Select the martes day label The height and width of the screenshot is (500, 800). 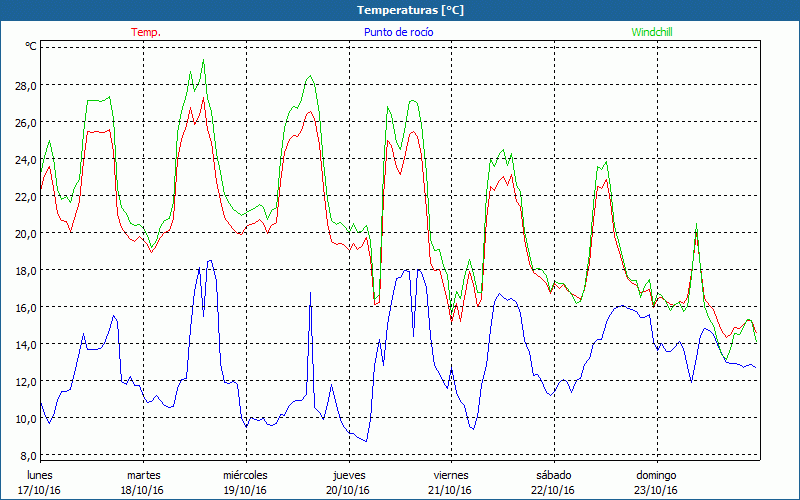(143, 475)
